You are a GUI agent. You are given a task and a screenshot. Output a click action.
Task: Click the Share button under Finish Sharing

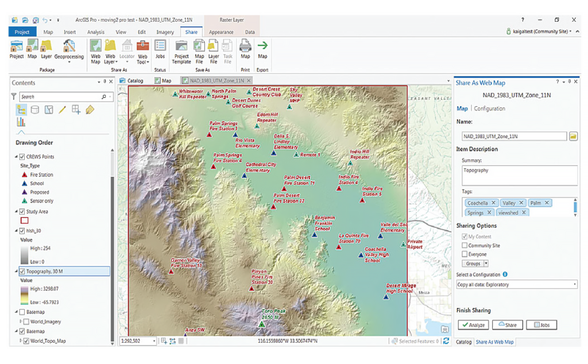(x=508, y=325)
